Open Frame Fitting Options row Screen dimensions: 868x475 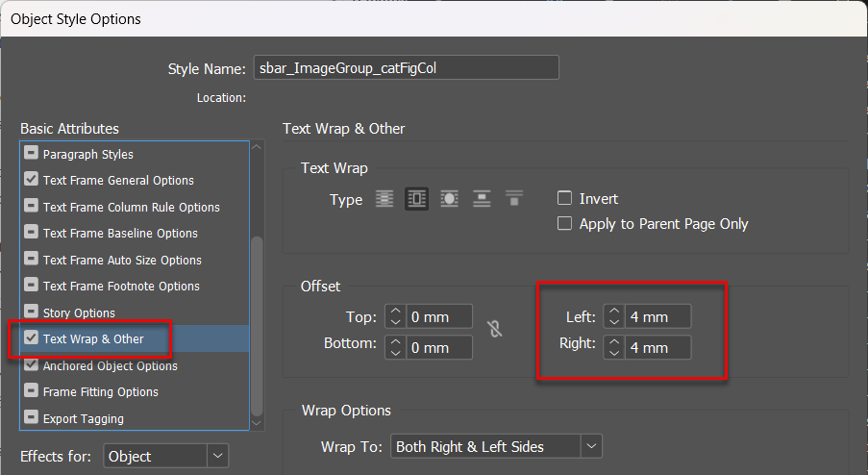(135, 391)
